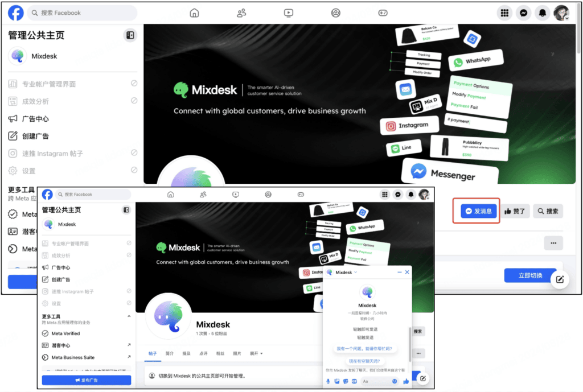The height and width of the screenshot is (392, 583).
Task: Click the 搜索 button in background window
Action: click(548, 211)
